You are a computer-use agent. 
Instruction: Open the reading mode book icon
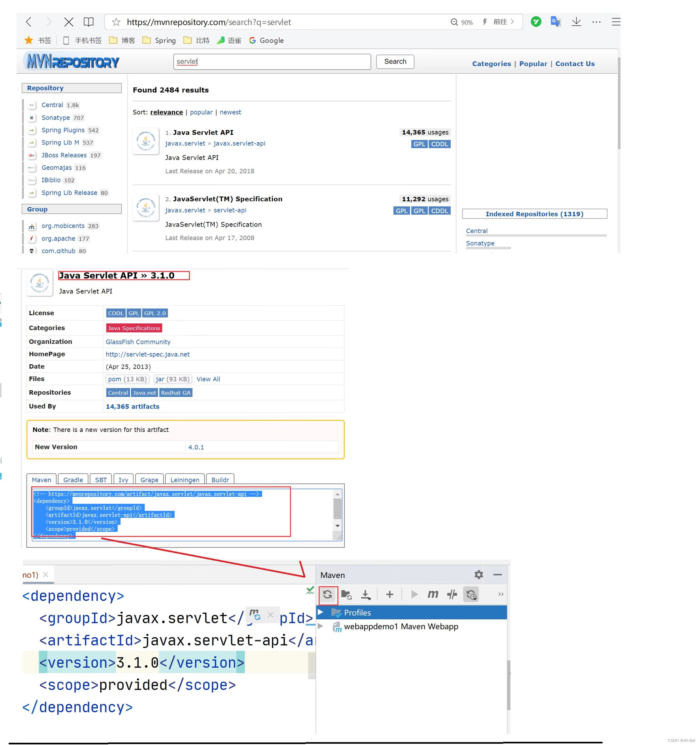coord(88,22)
